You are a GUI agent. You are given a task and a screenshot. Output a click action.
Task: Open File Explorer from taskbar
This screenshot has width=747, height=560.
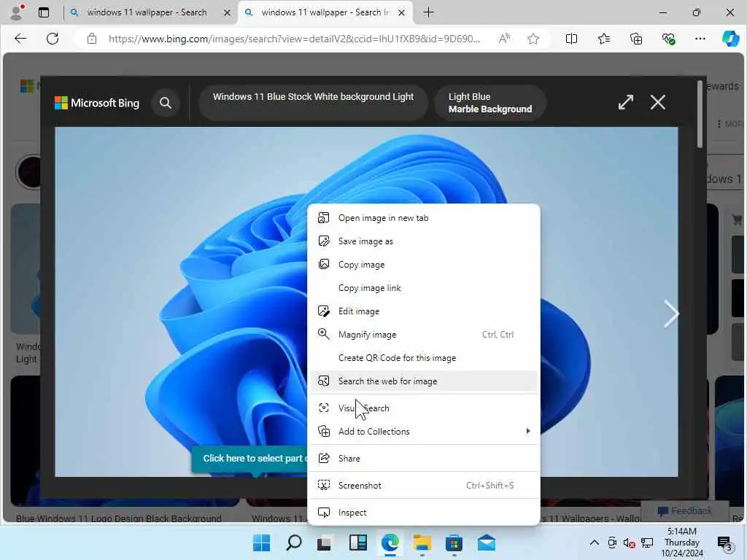[x=422, y=542]
